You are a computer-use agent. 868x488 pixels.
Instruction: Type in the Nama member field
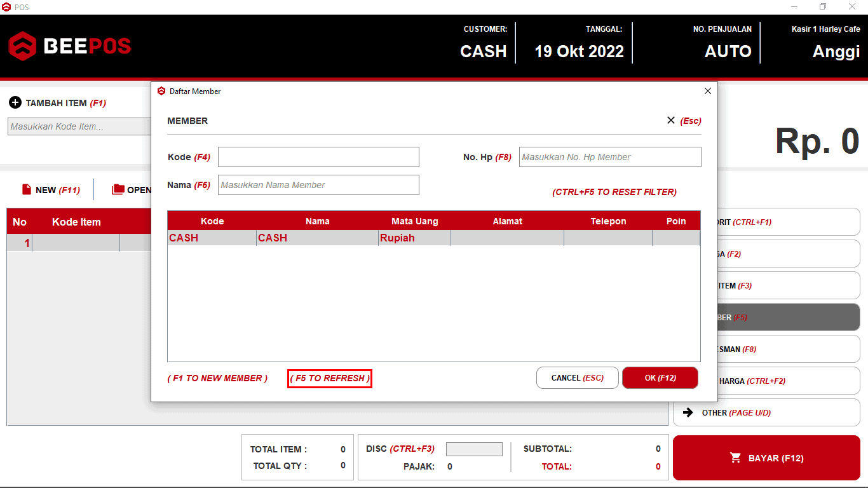318,185
